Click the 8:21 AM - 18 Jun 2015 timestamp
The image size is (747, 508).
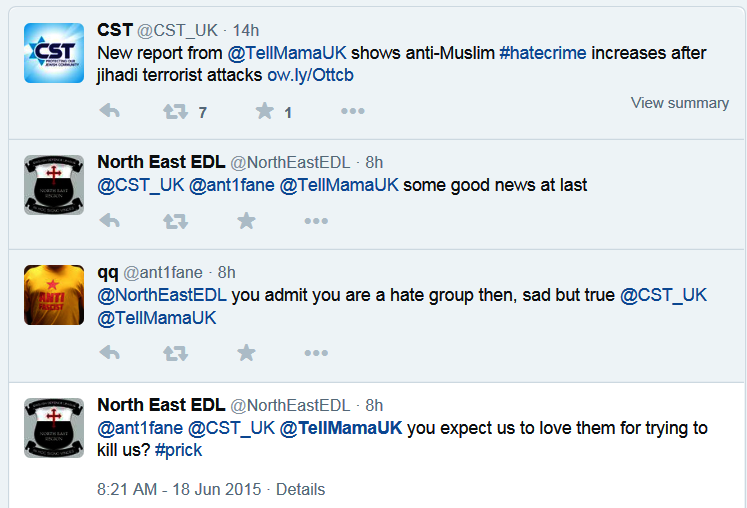(x=179, y=490)
